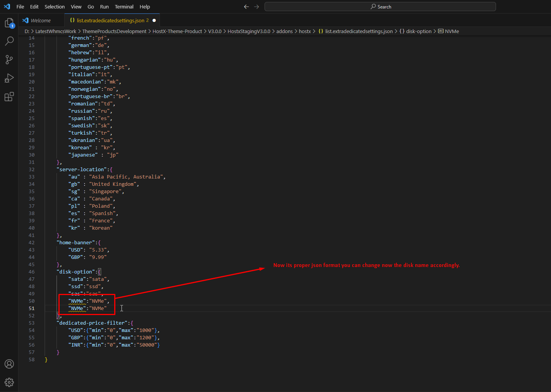Click the Go Forward arrow
This screenshot has width=551, height=392.
[x=256, y=7]
